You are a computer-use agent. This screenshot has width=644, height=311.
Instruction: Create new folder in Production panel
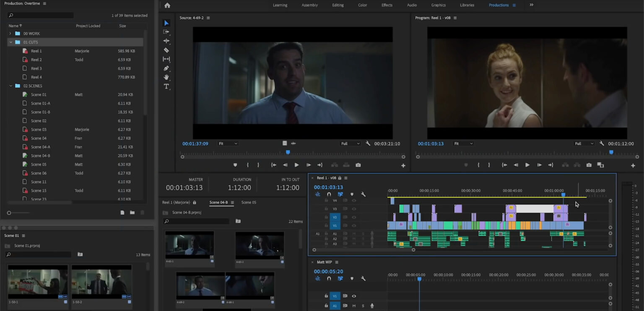(x=132, y=213)
